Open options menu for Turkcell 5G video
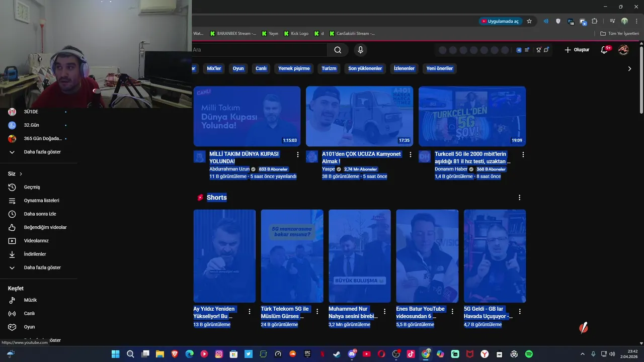 523,155
